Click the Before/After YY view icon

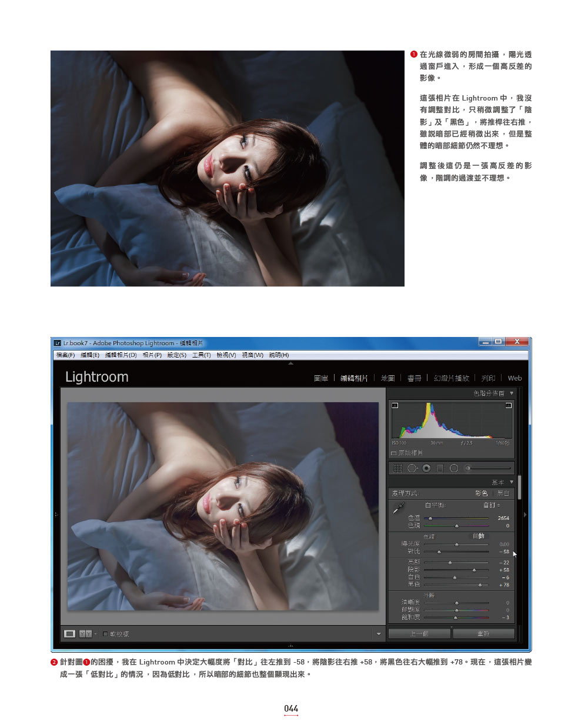pyautogui.click(x=85, y=633)
